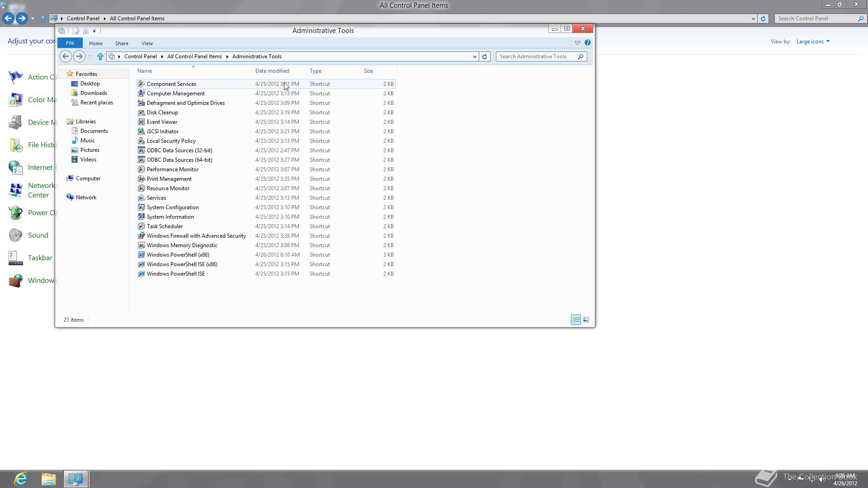Select the Disk Cleanup icon
Image resolution: width=868 pixels, height=488 pixels.
[141, 113]
